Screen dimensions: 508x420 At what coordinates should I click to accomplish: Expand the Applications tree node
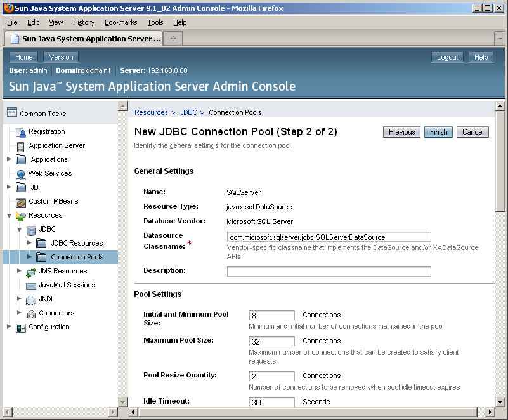click(9, 159)
